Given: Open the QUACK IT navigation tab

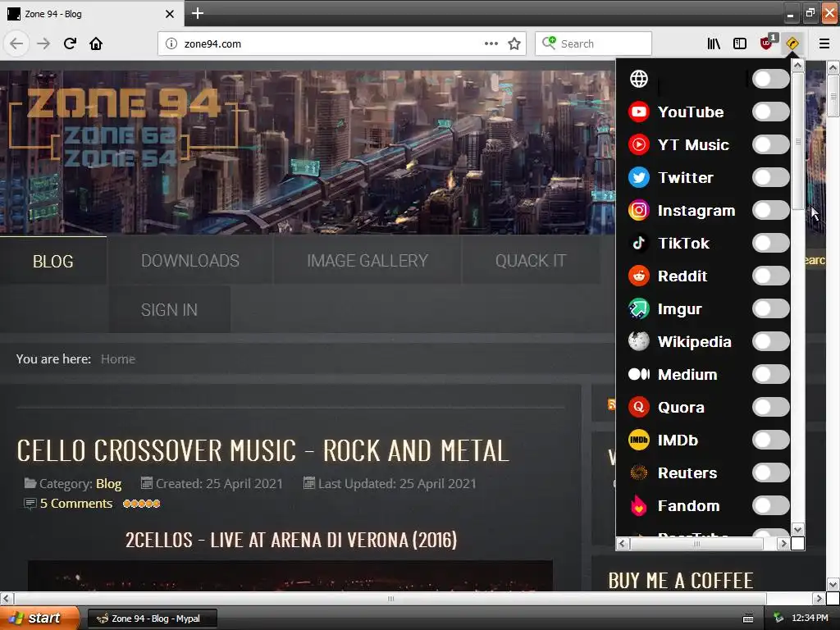Looking at the screenshot, I should pos(531,261).
